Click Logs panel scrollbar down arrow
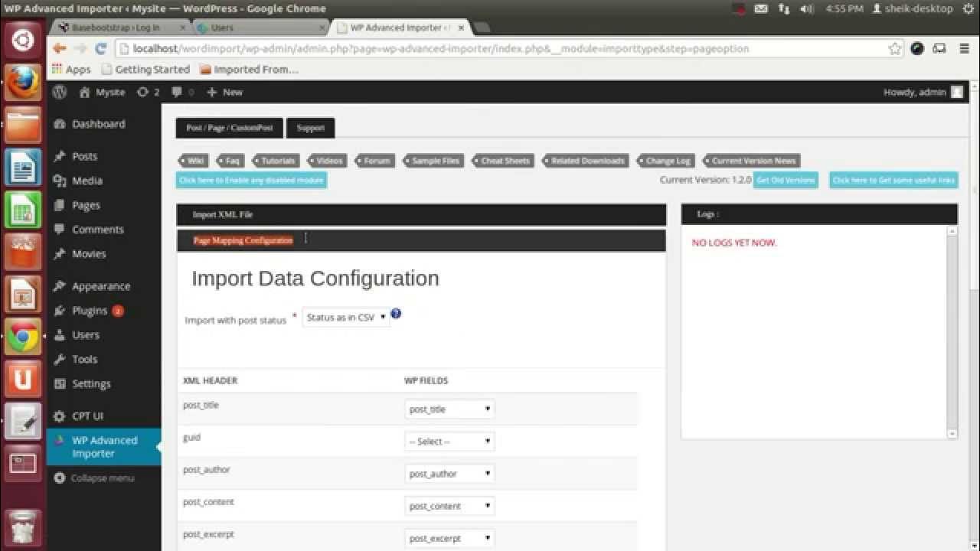 (952, 434)
